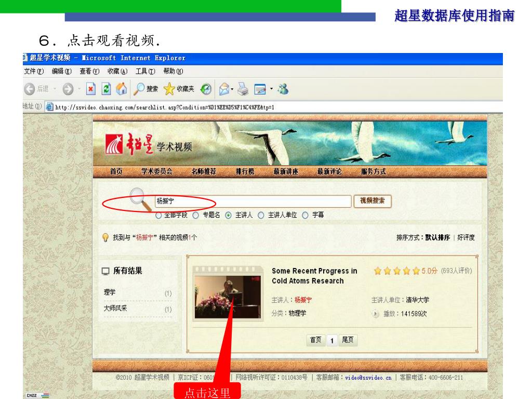Open History clock icon in toolbar
The width and height of the screenshot is (532, 399).
tap(206, 89)
